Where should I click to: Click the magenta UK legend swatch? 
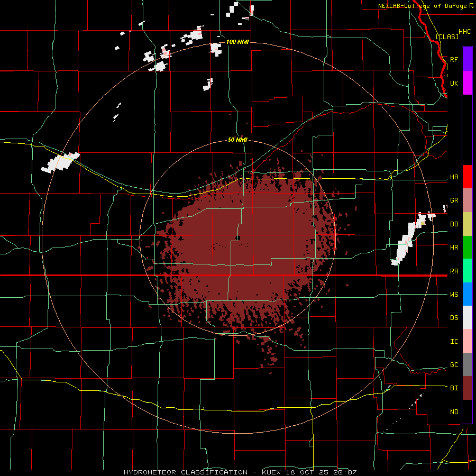point(467,83)
